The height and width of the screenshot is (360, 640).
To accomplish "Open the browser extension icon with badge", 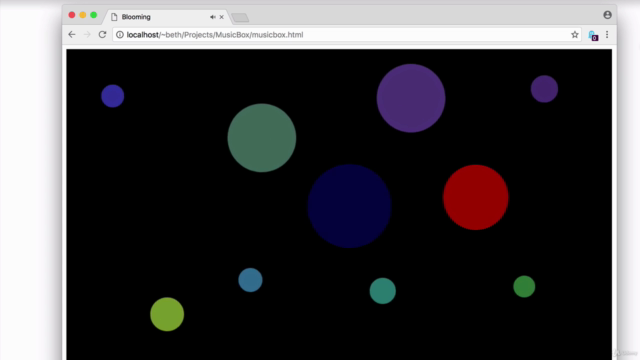I will pos(593,36).
